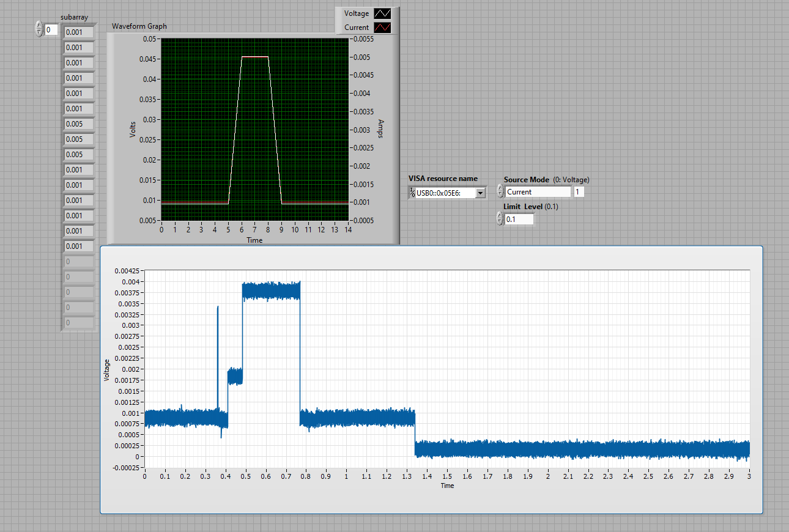Click the Waveform Graph title label
Screen dimensions: 789x532
click(x=139, y=26)
